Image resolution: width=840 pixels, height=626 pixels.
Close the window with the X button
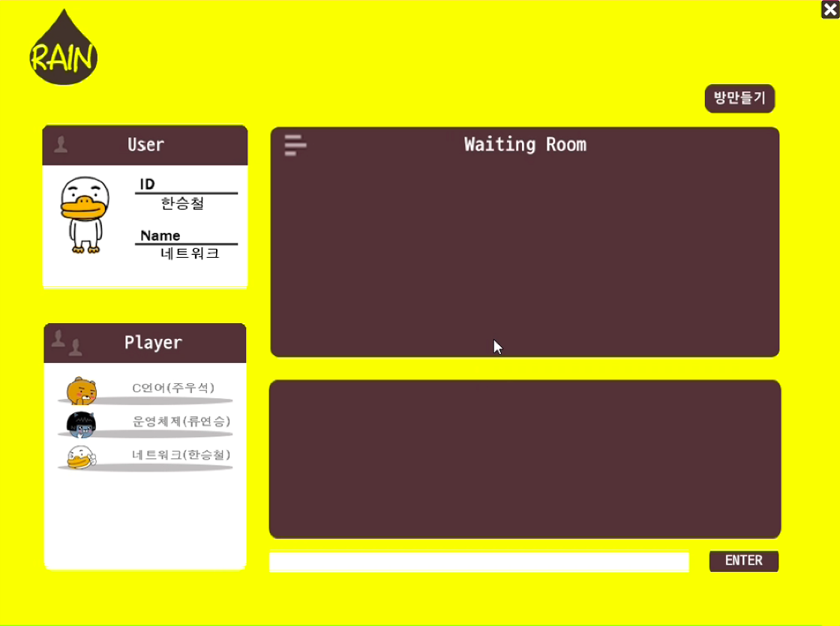(x=829, y=9)
